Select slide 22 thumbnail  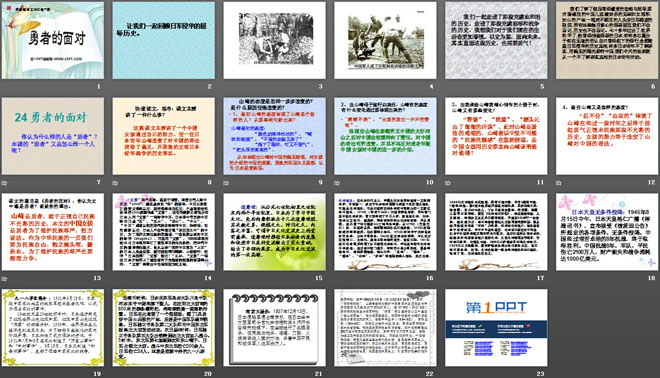(386, 327)
